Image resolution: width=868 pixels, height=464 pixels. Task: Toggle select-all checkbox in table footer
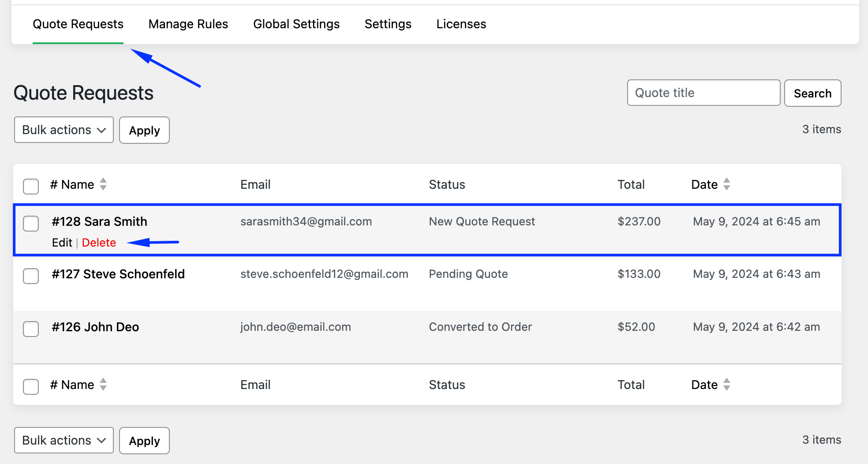[31, 386]
